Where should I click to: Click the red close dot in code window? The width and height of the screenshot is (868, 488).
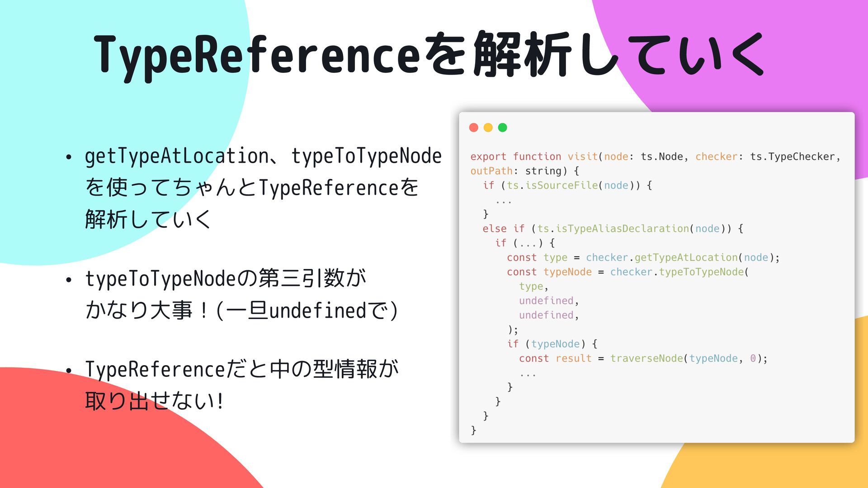[474, 128]
